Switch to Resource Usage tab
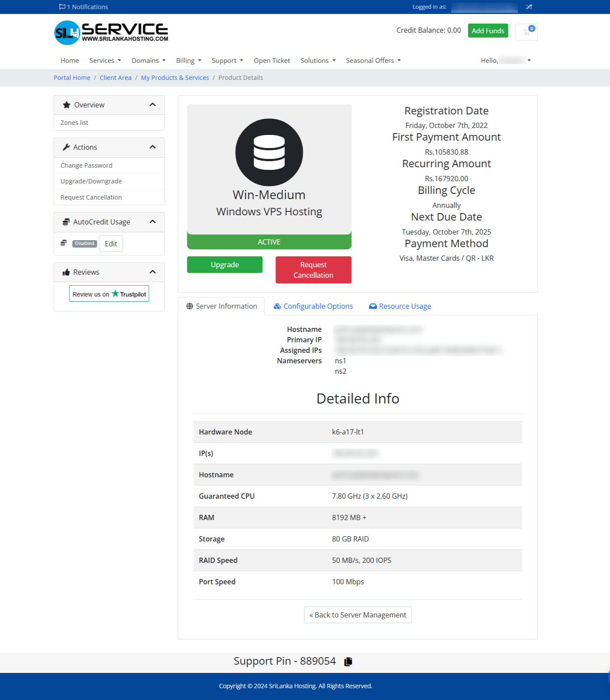This screenshot has height=700, width=610. pos(400,307)
